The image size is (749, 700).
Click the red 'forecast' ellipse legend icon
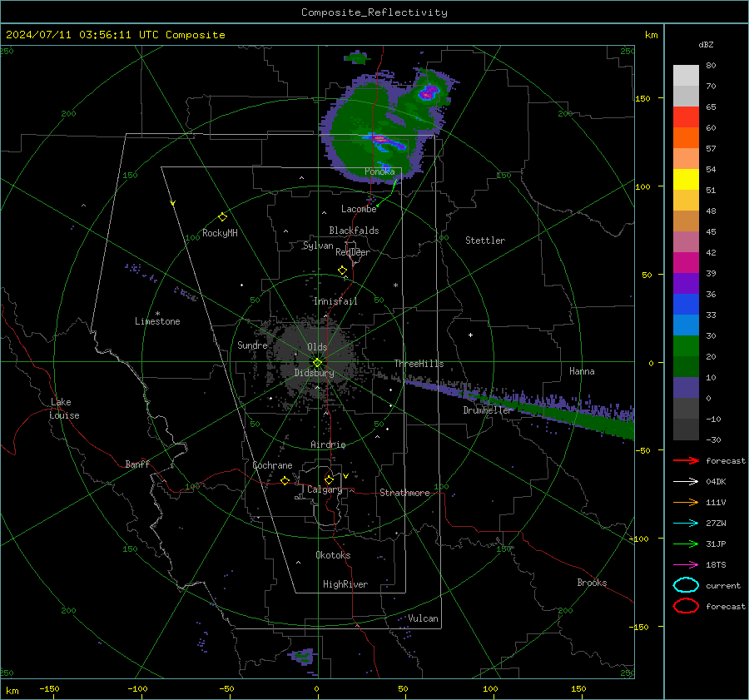click(x=686, y=606)
